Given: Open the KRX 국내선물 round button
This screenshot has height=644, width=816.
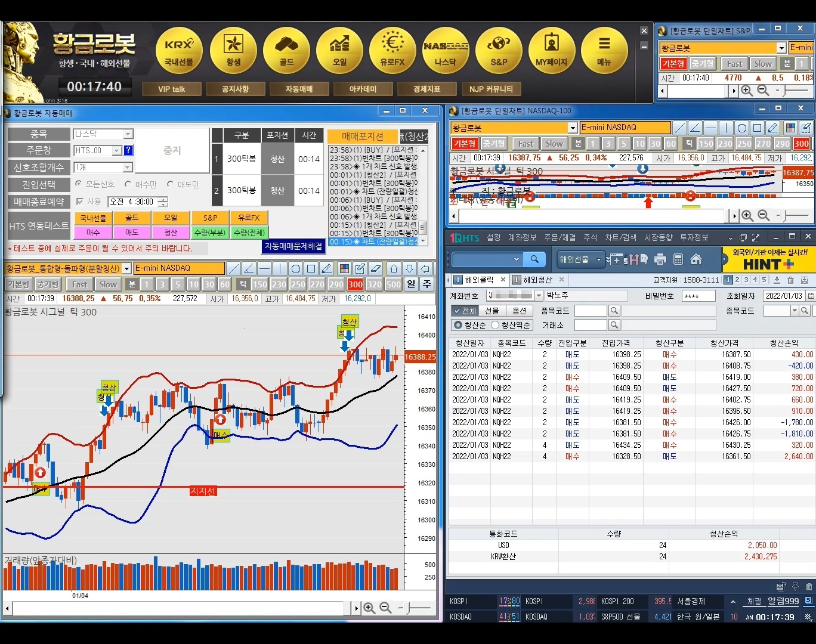Looking at the screenshot, I should (x=179, y=51).
